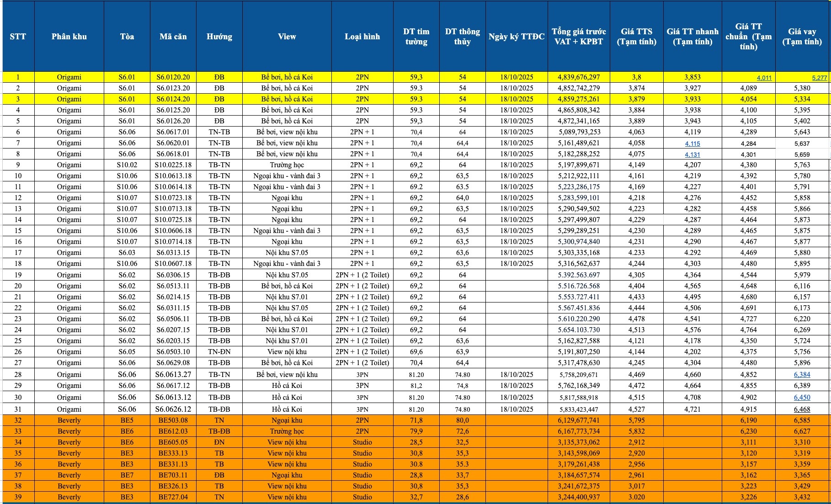The image size is (831, 504).
Task: Select the TN-ĐN direction cell
Action: [x=219, y=352]
